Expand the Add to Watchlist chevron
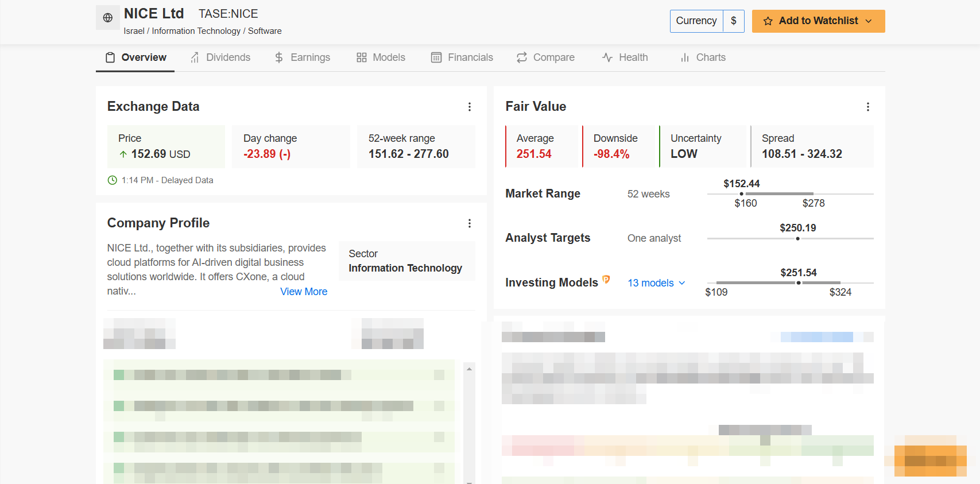Image resolution: width=980 pixels, height=484 pixels. pos(869,21)
